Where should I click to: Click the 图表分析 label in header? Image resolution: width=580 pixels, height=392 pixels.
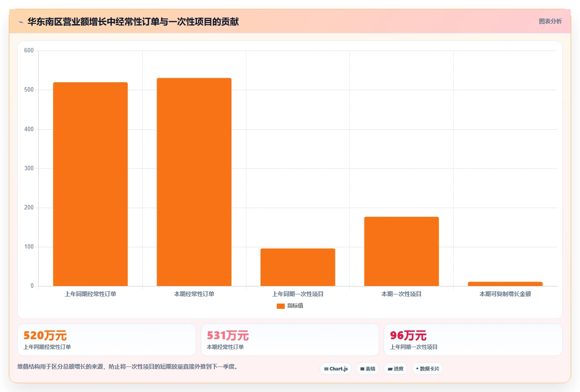pos(550,21)
